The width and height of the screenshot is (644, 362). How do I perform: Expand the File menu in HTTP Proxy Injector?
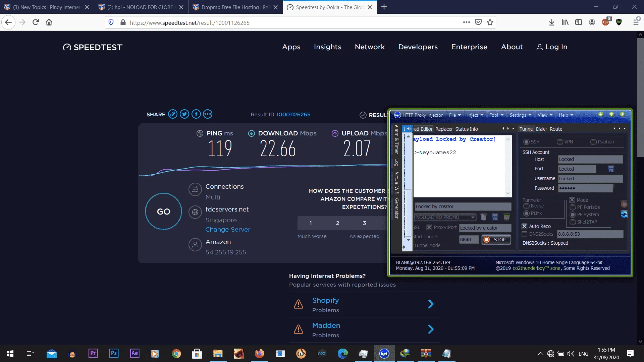click(455, 115)
